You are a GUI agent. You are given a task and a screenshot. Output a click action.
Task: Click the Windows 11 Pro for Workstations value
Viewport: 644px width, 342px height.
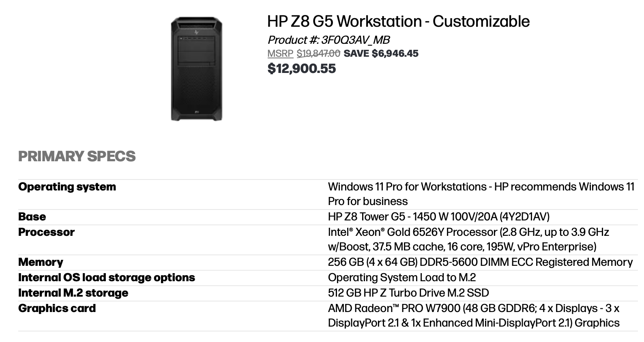(x=481, y=194)
